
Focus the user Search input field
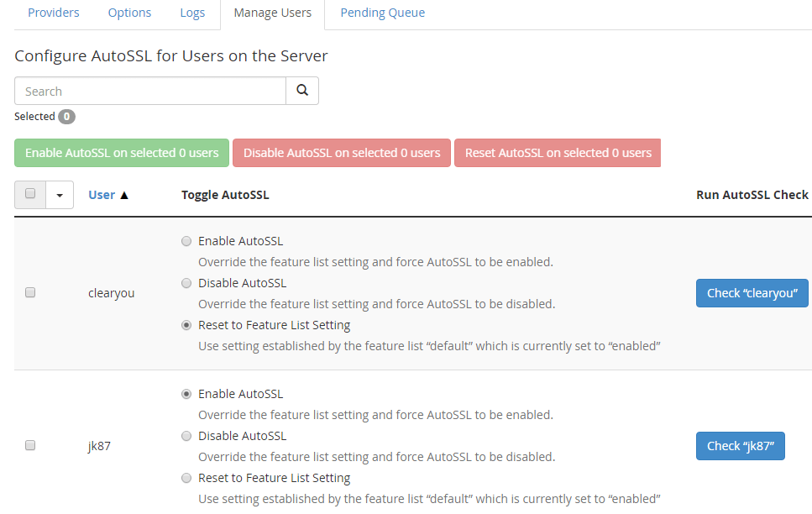point(150,91)
